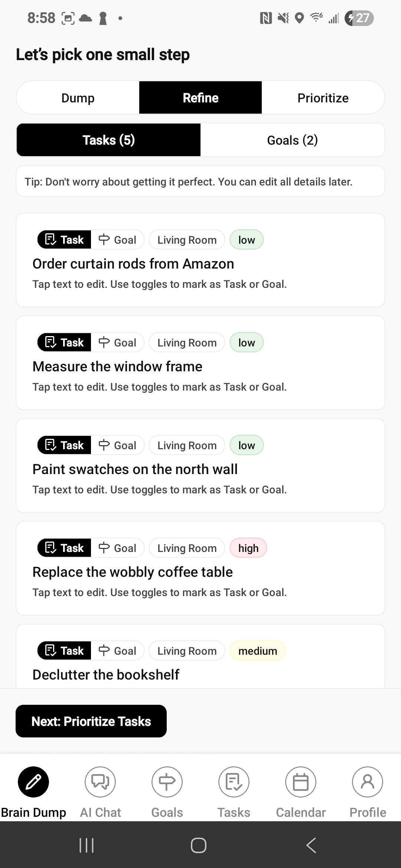The image size is (401, 868).
Task: Toggle "Measure the window frame" to Goal
Action: tap(118, 343)
